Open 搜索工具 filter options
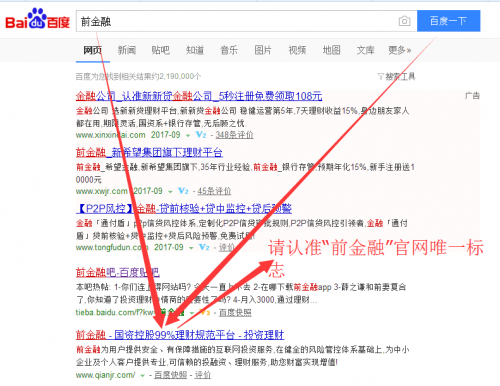The width and height of the screenshot is (500, 386). coord(396,77)
